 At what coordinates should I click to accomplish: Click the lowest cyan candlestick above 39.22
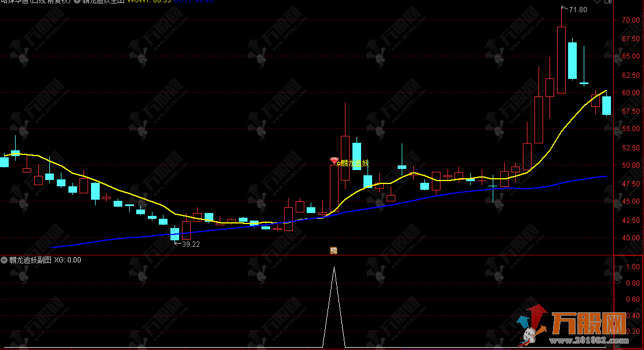[174, 234]
